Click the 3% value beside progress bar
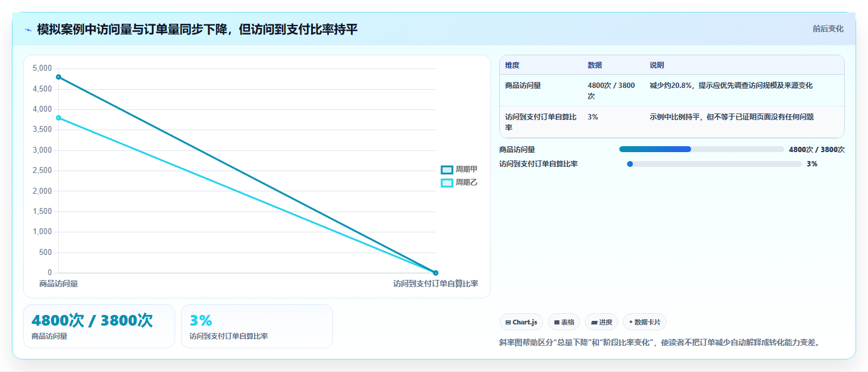The image size is (868, 372). click(812, 164)
